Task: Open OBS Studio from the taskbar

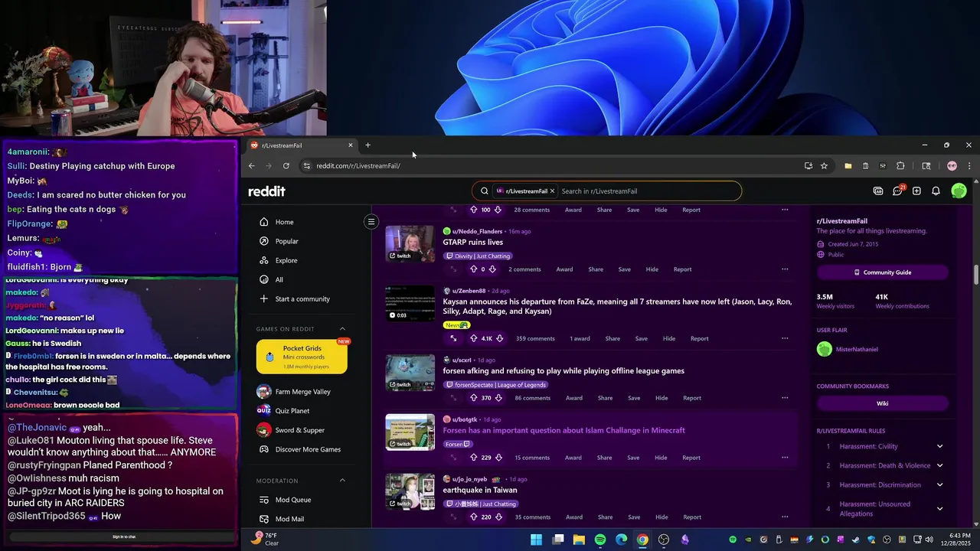Action: [x=664, y=540]
